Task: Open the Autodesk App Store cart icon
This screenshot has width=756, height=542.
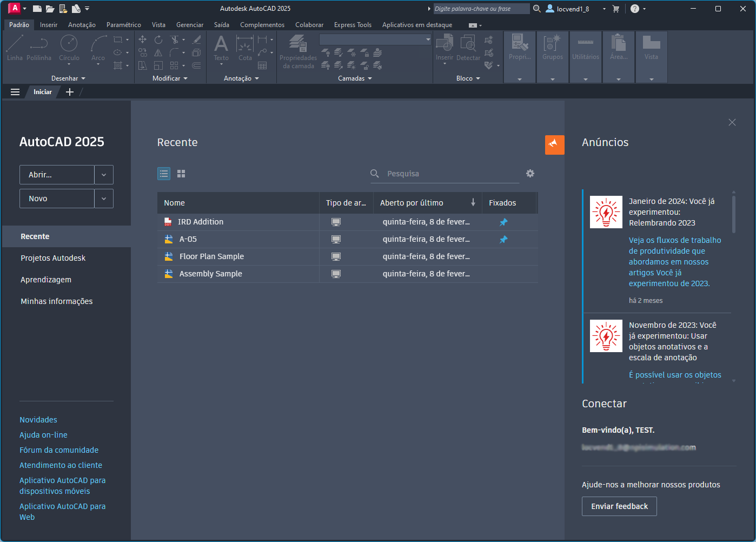Action: click(x=616, y=9)
